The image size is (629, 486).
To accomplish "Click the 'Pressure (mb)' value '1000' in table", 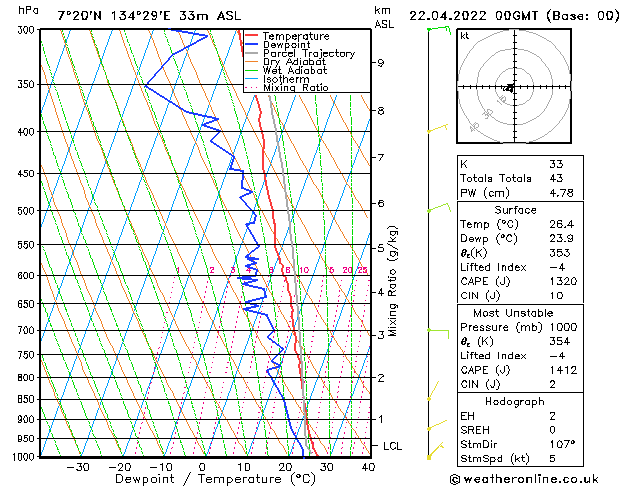I will click(x=563, y=327).
